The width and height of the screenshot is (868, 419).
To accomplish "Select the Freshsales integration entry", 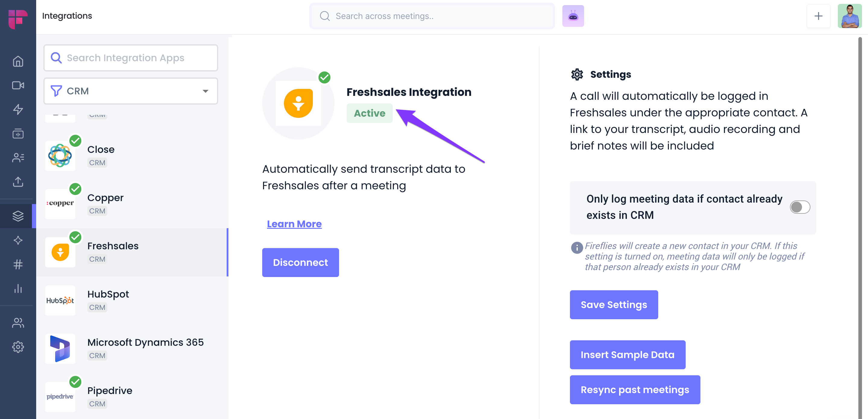I will tap(132, 252).
